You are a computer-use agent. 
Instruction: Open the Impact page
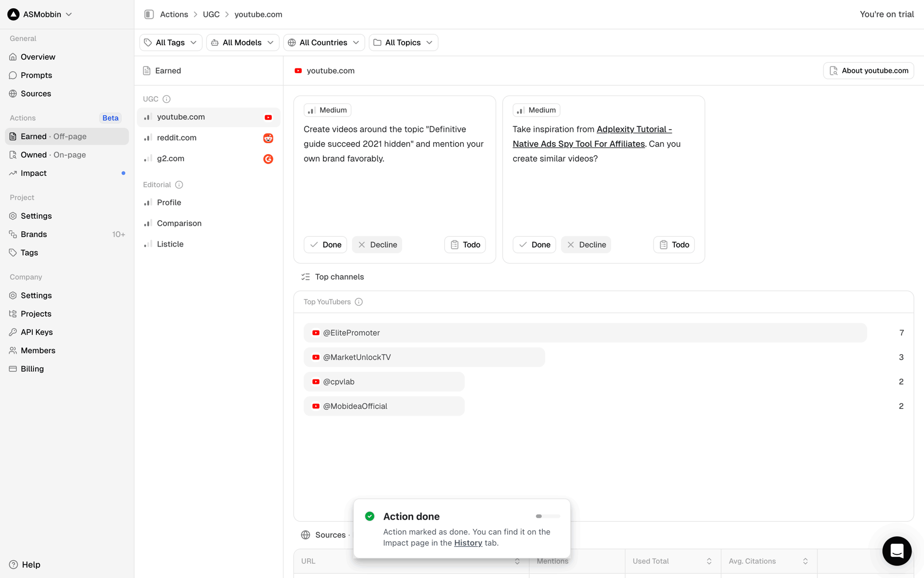click(67, 173)
